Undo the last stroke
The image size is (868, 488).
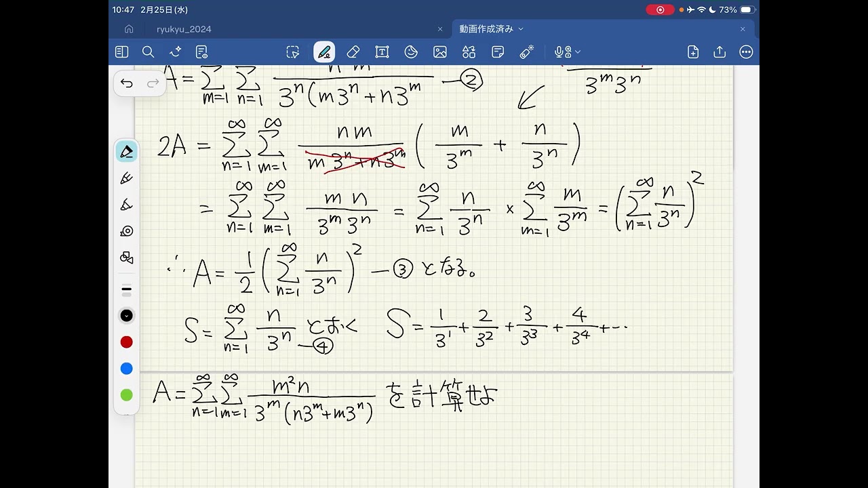[127, 83]
